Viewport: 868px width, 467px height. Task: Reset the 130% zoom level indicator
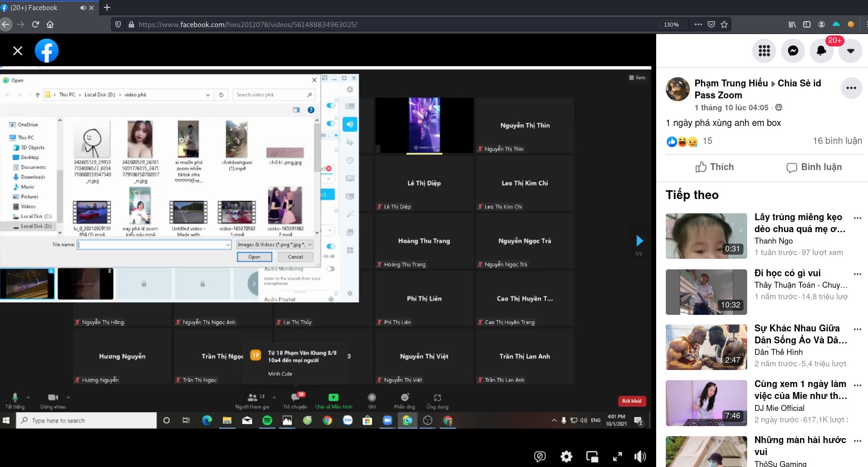[x=671, y=24]
